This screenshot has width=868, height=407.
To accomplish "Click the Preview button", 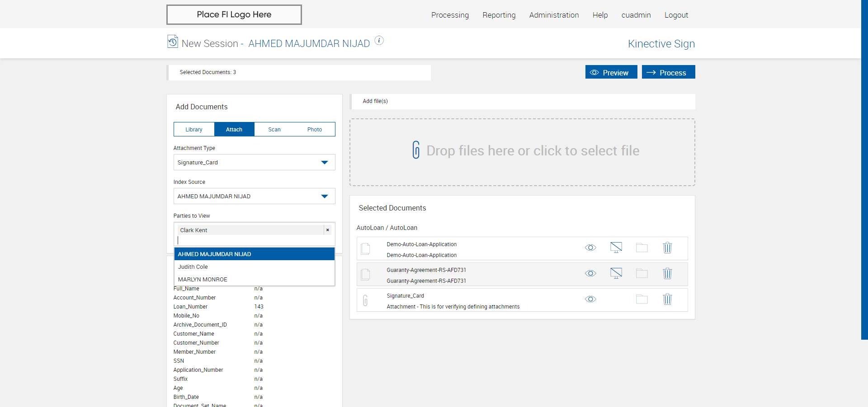I will pos(611,72).
